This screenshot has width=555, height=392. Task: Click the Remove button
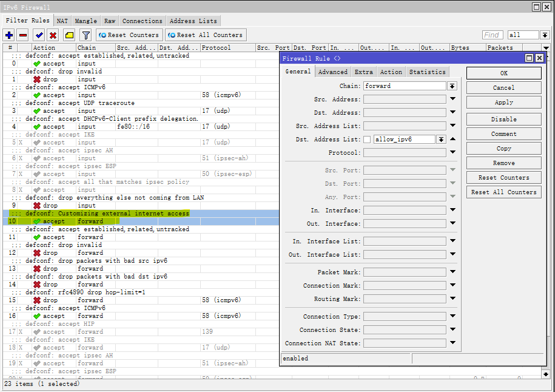(503, 163)
